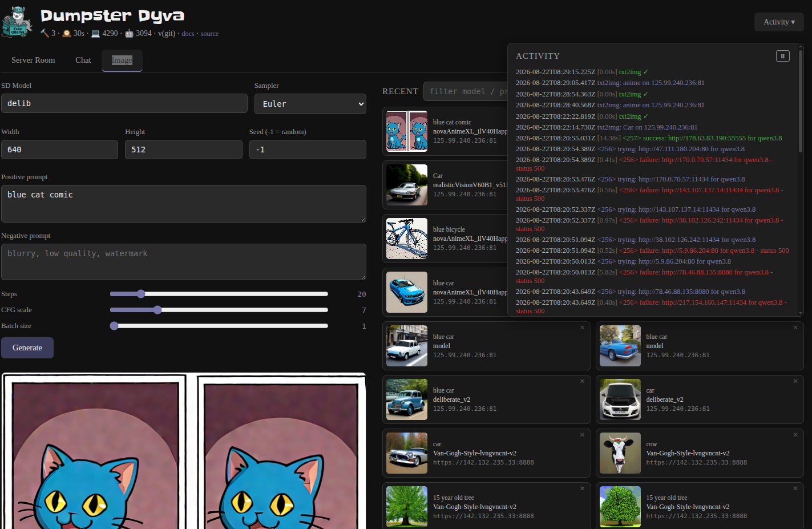This screenshot has width=812, height=529.
Task: Click the Dumpster Dyva raccoon logo
Action: [x=18, y=22]
